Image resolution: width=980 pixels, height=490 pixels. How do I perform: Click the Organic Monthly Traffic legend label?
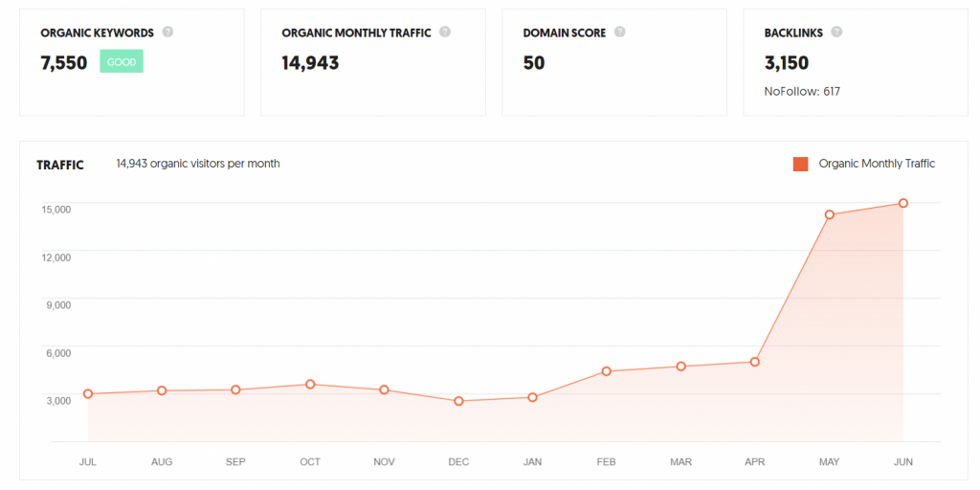(x=877, y=164)
